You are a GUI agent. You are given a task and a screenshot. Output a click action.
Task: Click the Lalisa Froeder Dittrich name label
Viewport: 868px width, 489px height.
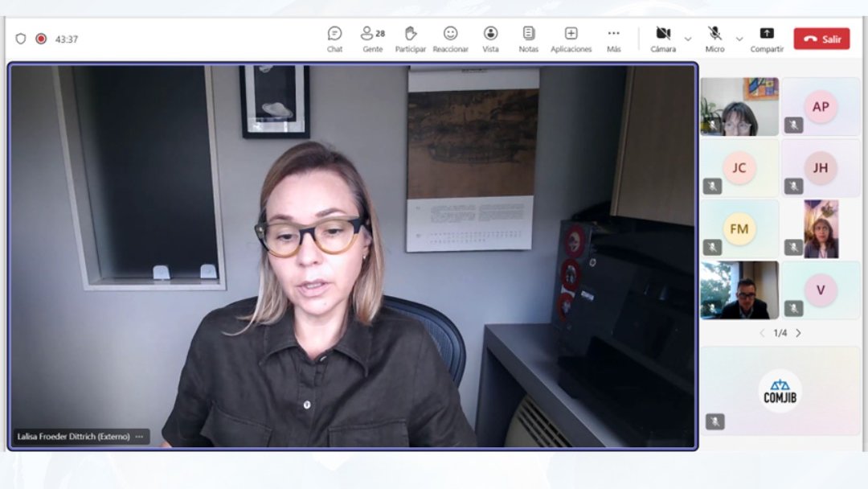(74, 437)
